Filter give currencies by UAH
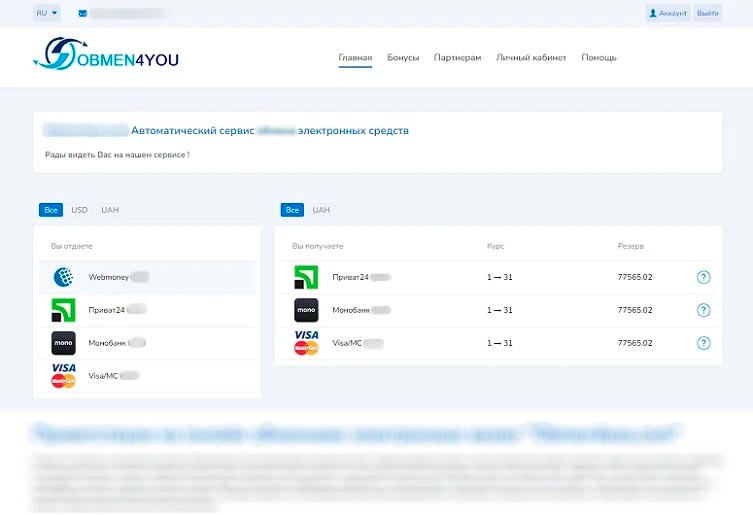 point(110,210)
